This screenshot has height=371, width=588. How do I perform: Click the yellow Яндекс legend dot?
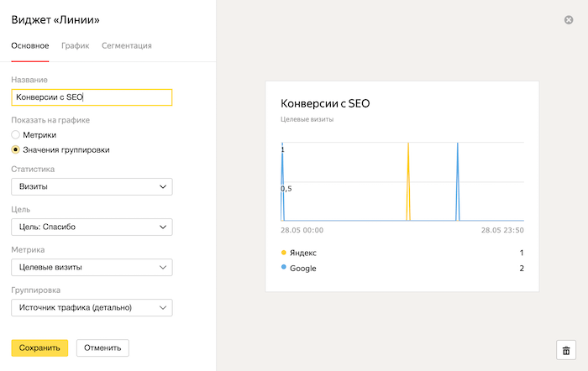[x=283, y=253]
